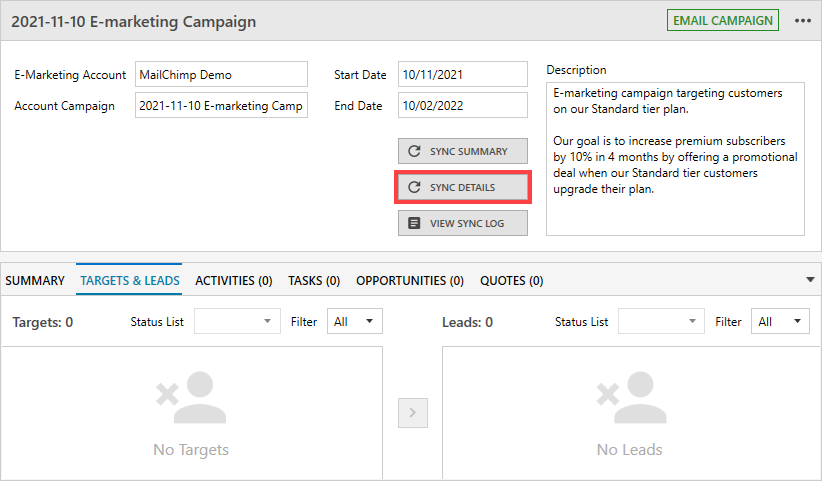Click the move-to-leads arrow button
This screenshot has width=822, height=481.
click(x=412, y=412)
